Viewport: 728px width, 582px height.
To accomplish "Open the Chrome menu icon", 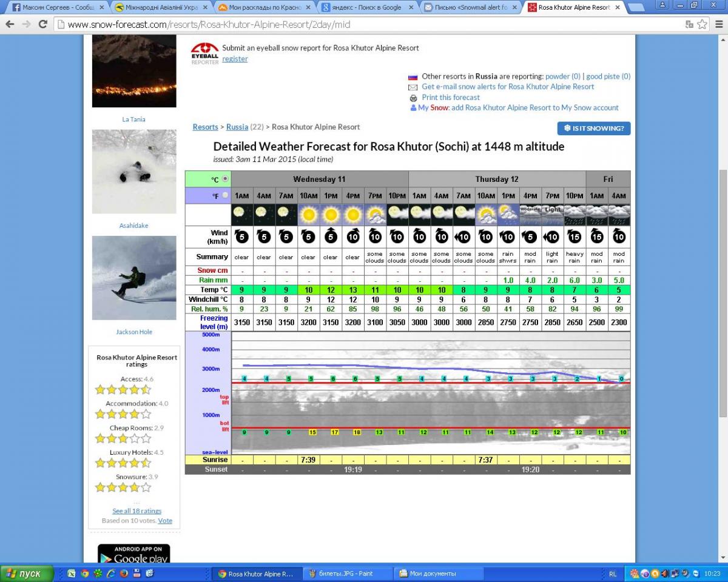I will point(718,24).
